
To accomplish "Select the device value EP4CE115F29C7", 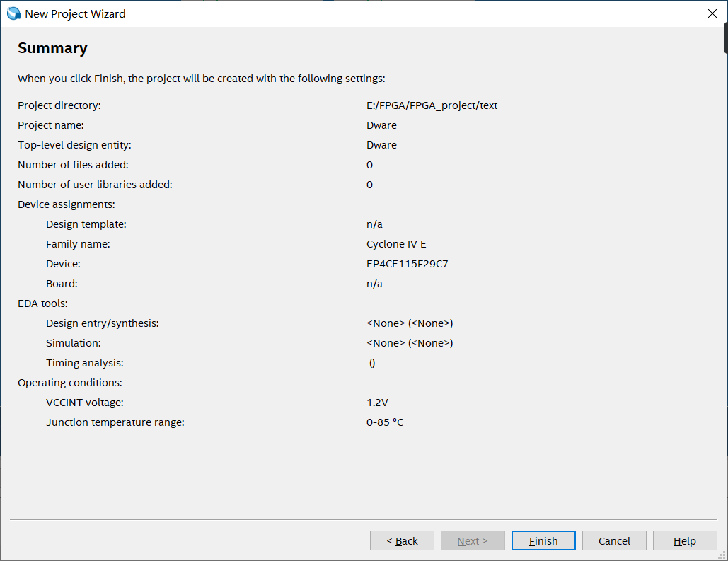I will click(407, 264).
